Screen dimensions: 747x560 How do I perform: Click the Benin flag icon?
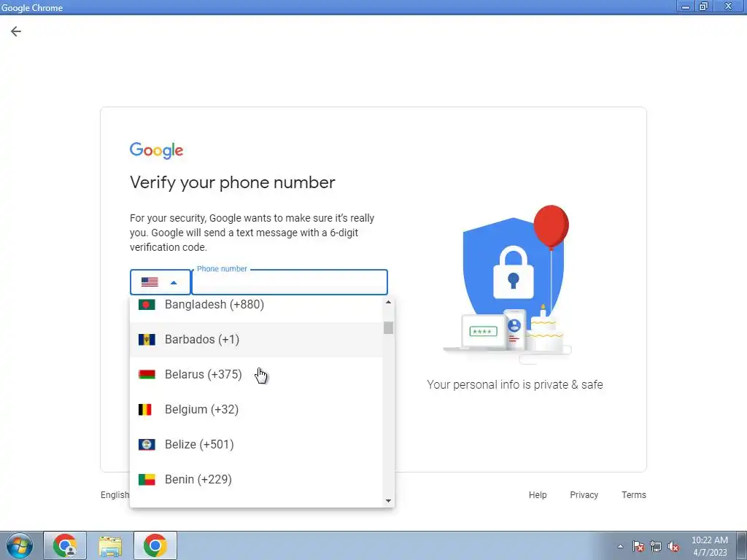click(x=147, y=480)
